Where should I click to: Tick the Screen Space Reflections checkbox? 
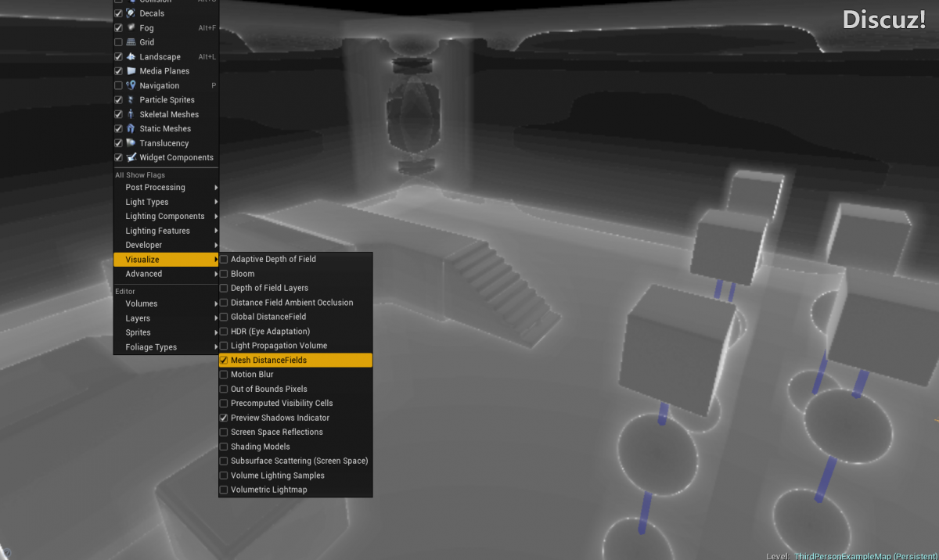pos(224,432)
